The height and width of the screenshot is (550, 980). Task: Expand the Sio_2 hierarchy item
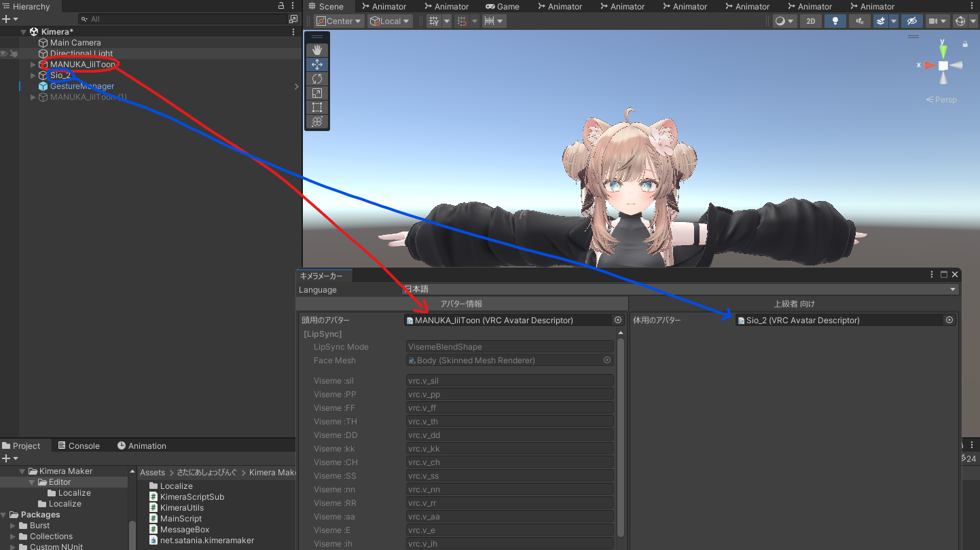(33, 75)
